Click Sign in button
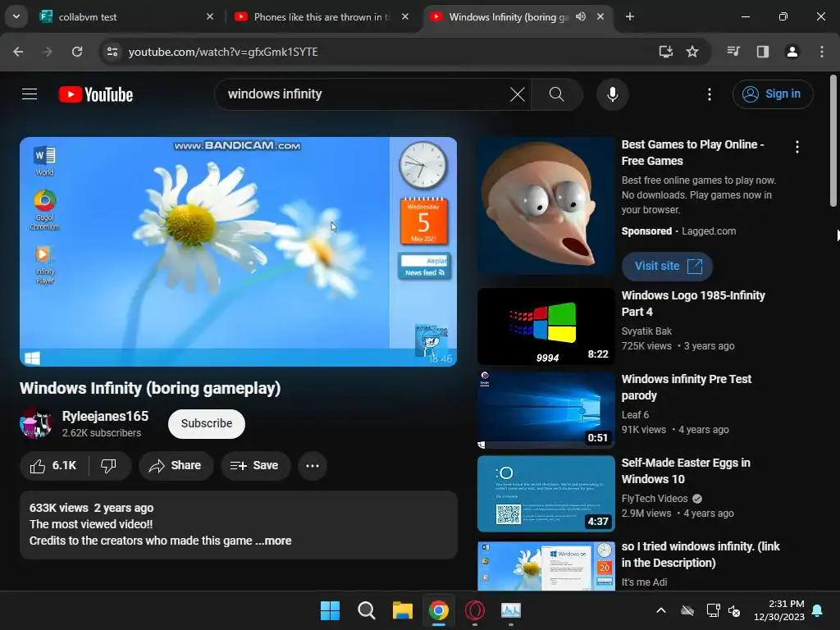This screenshot has width=840, height=630. (773, 94)
